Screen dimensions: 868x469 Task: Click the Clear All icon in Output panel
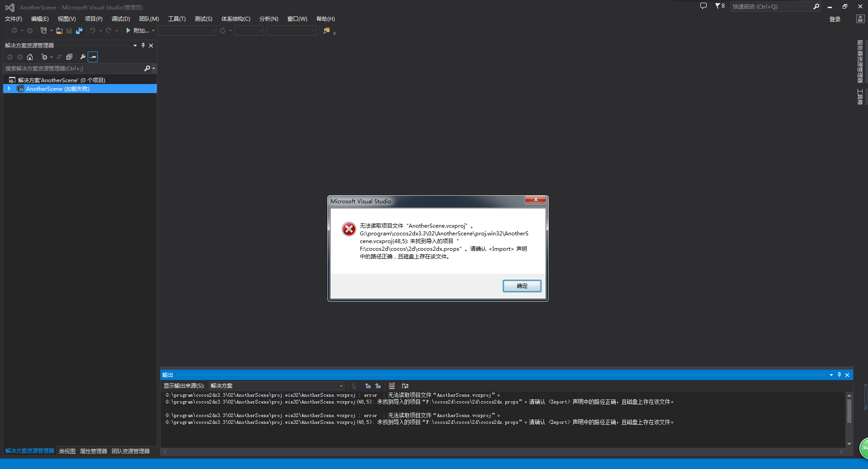tap(392, 386)
